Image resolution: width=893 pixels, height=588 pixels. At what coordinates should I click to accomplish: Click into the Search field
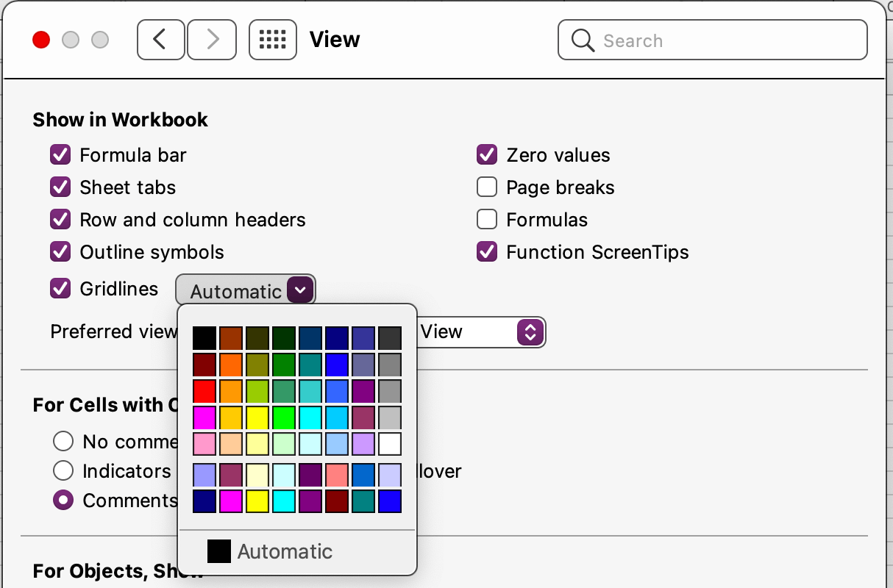click(x=728, y=40)
